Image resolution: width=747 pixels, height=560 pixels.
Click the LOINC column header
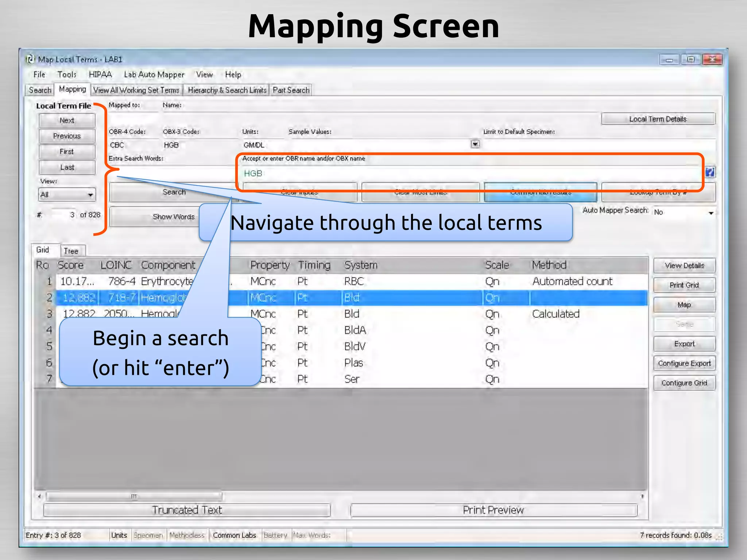click(x=116, y=265)
